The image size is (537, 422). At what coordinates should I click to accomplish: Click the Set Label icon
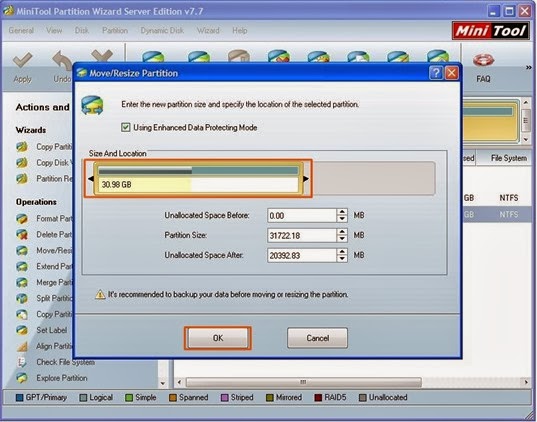[x=22, y=330]
